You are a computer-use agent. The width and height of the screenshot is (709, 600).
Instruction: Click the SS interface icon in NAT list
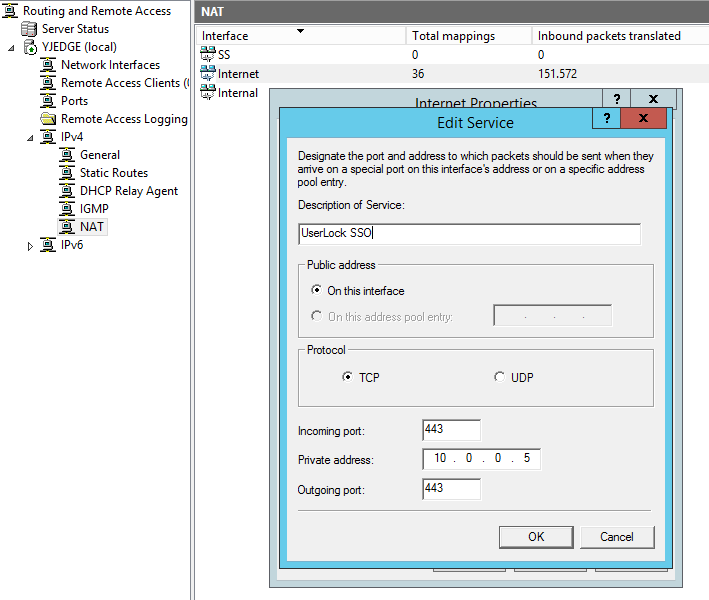pos(208,54)
